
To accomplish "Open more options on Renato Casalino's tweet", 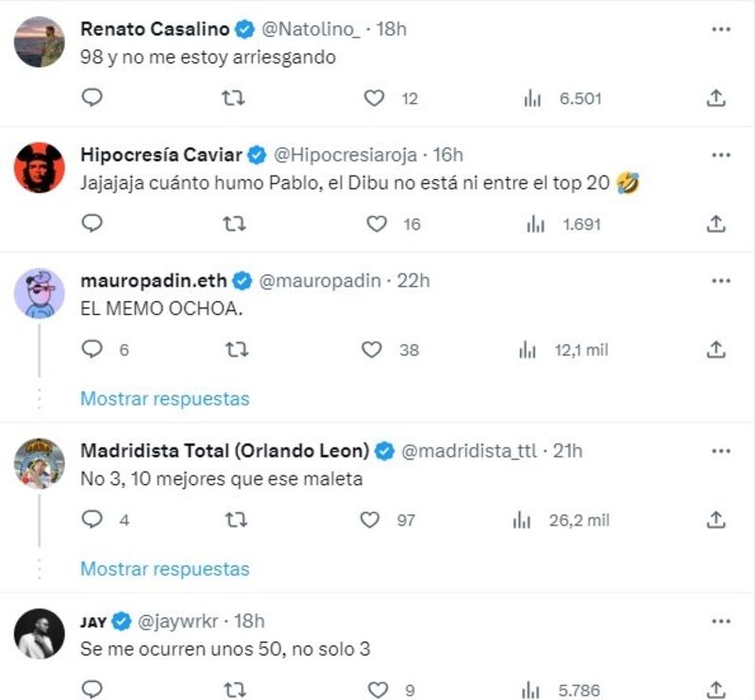I will point(721,27).
